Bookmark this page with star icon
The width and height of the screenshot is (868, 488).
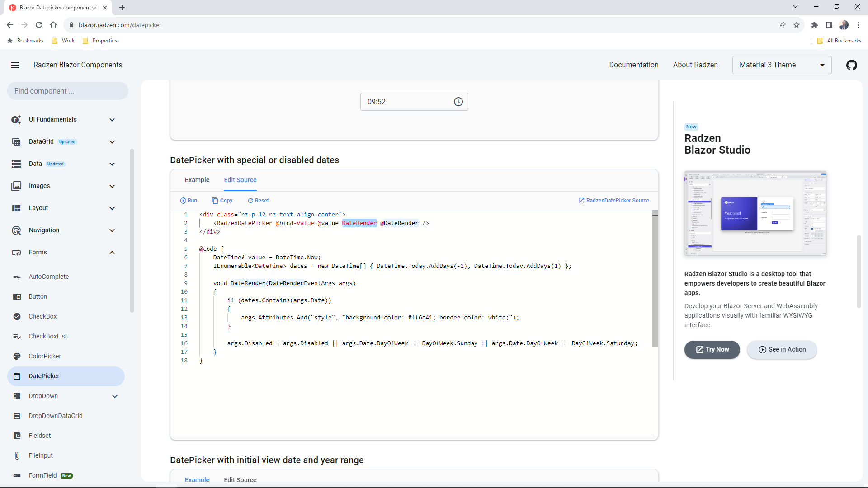797,25
